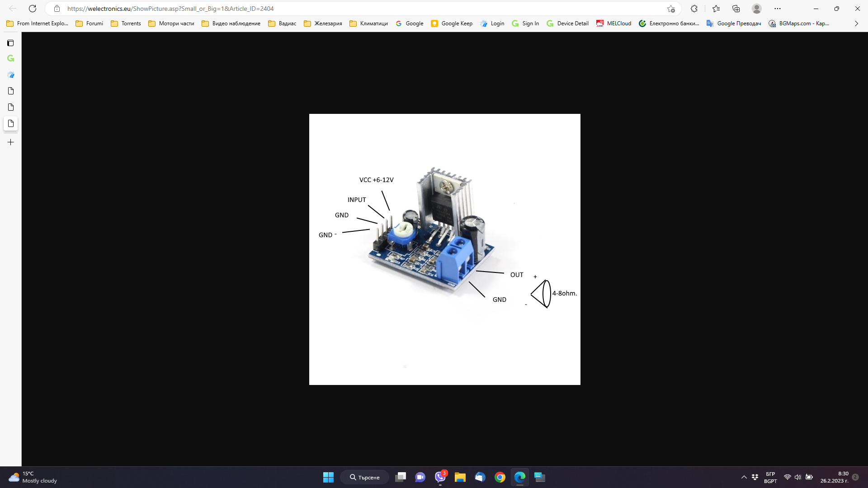
Task: Expand the bookmarks bar overflow chevron
Action: tap(856, 23)
